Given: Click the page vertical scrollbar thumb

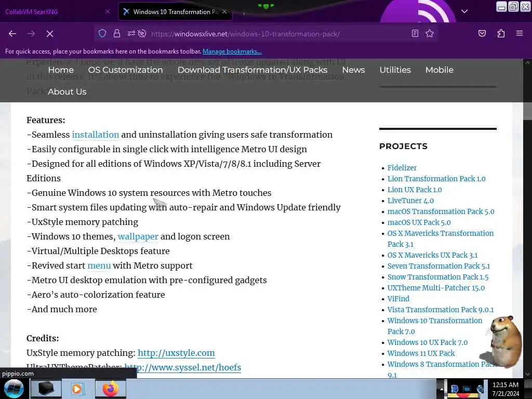Looking at the screenshot, I should click(527, 111).
